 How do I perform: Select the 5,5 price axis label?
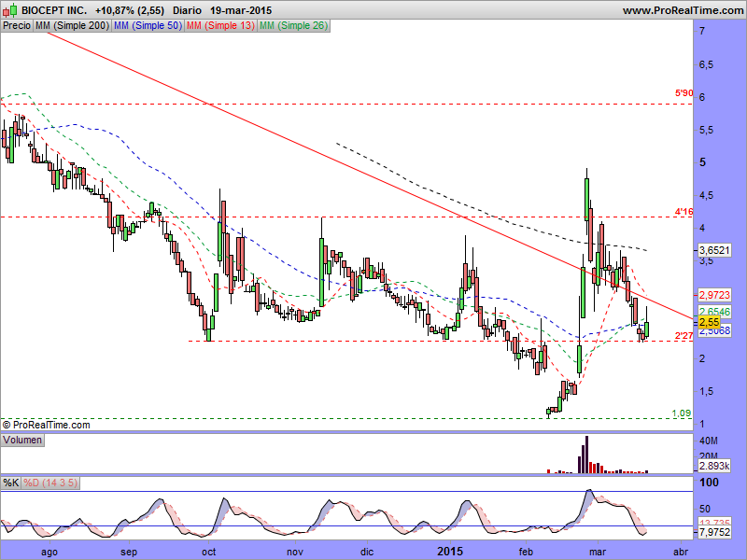(706, 130)
